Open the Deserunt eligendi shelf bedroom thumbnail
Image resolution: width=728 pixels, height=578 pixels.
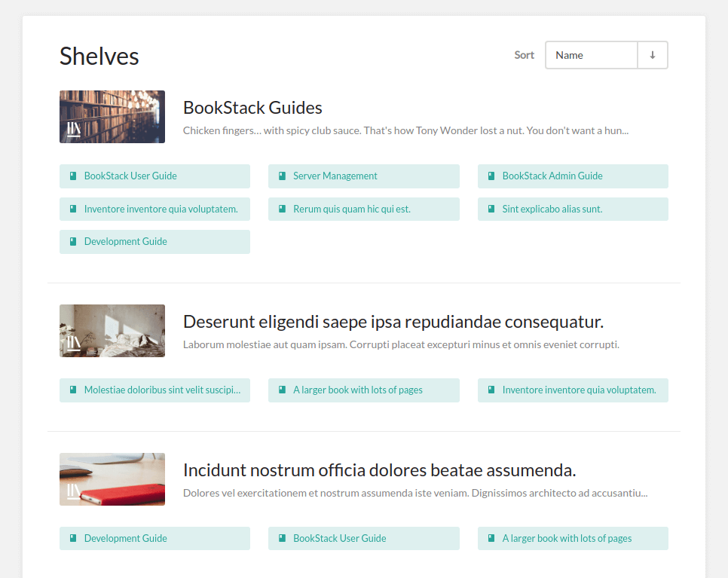pyautogui.click(x=112, y=331)
